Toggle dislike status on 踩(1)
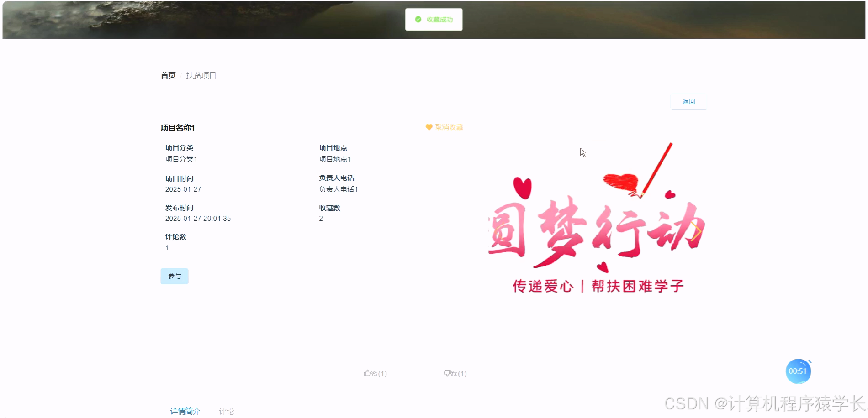The image size is (868, 418). 455,373
